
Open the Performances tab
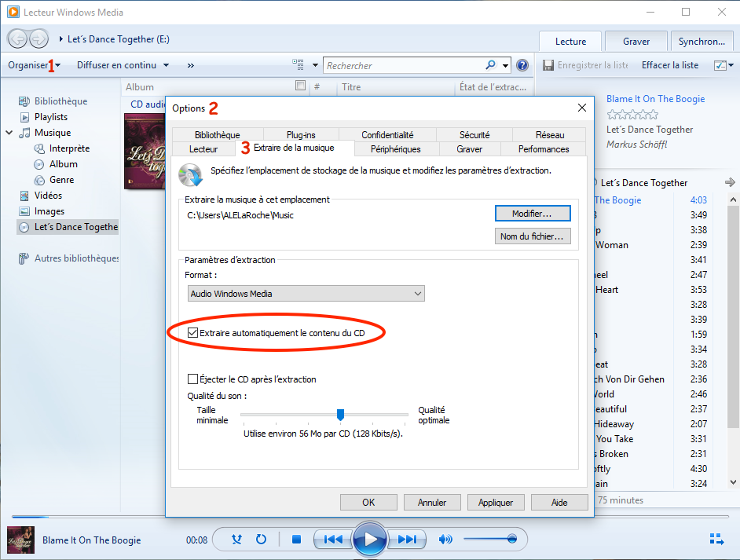(544, 148)
